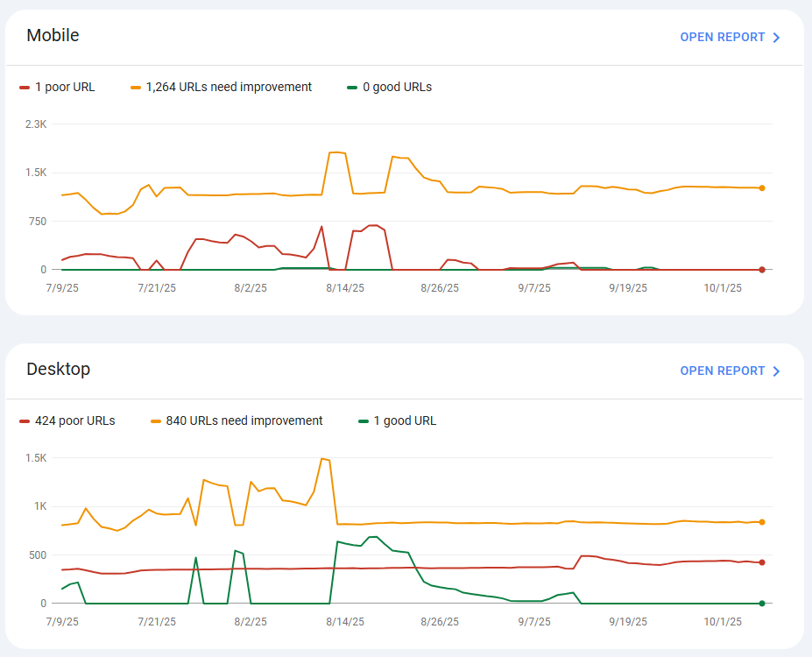Toggle the '1 poor URL' series in Mobile chart
The image size is (812, 657).
57,87
